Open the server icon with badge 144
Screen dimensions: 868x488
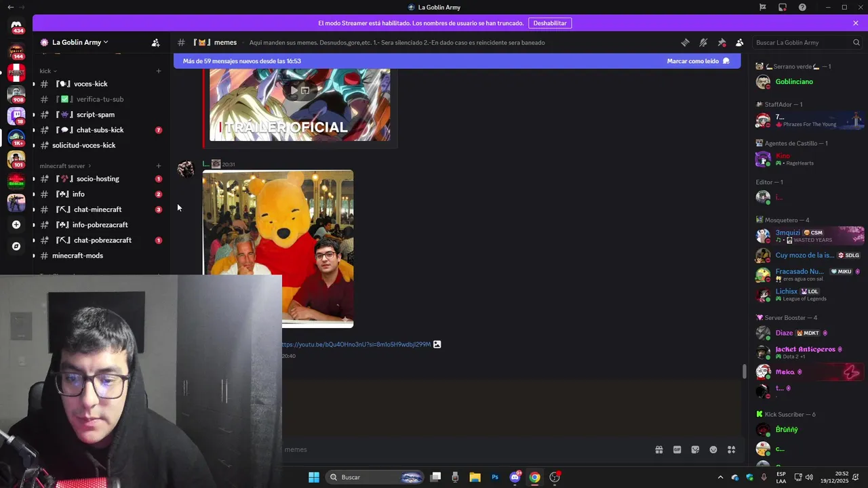point(16,50)
